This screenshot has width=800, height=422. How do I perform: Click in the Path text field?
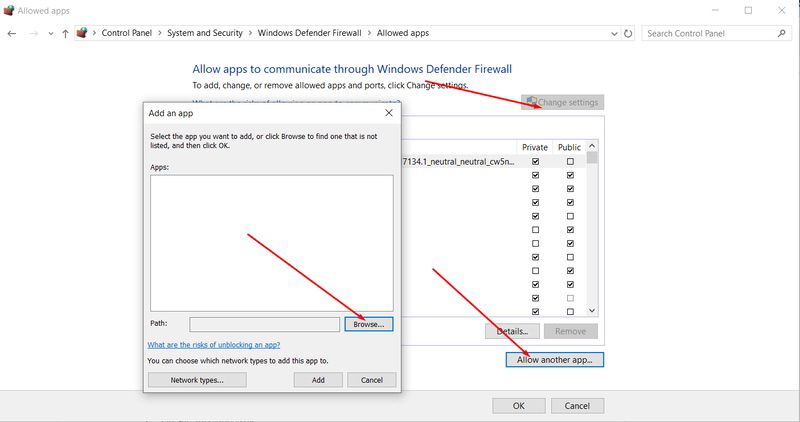264,324
